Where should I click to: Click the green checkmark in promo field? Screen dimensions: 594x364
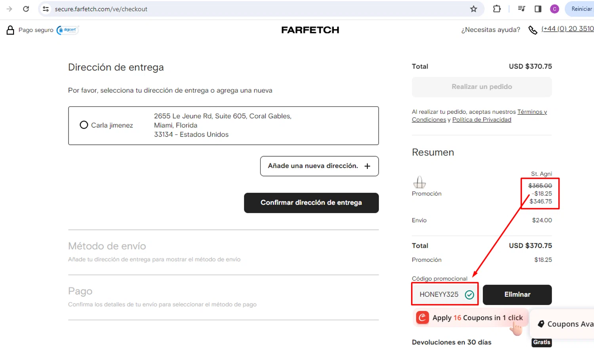469,295
